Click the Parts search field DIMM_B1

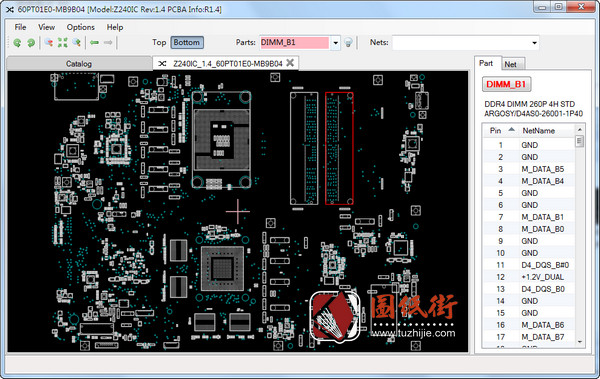294,43
